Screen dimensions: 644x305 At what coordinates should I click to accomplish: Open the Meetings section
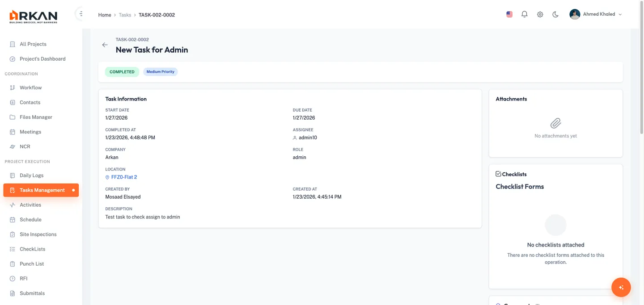click(30, 131)
